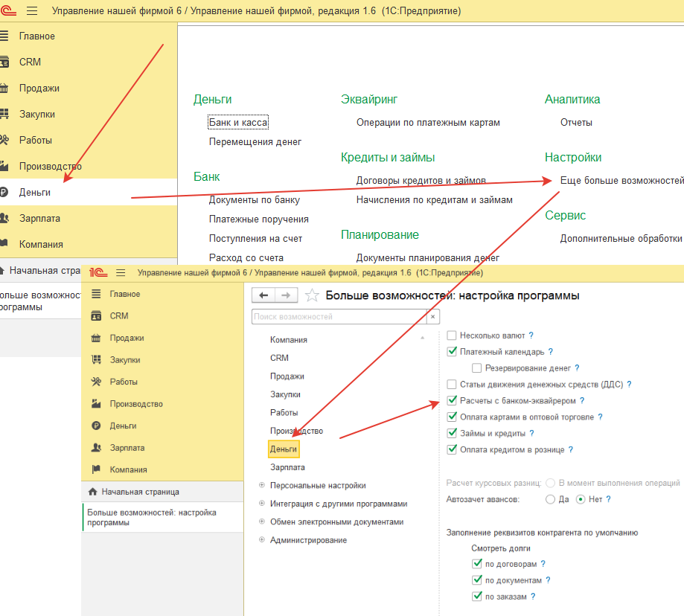684x616 pixels.
Task: Click the Работы tools icon in front sidebar
Action: [x=96, y=382]
